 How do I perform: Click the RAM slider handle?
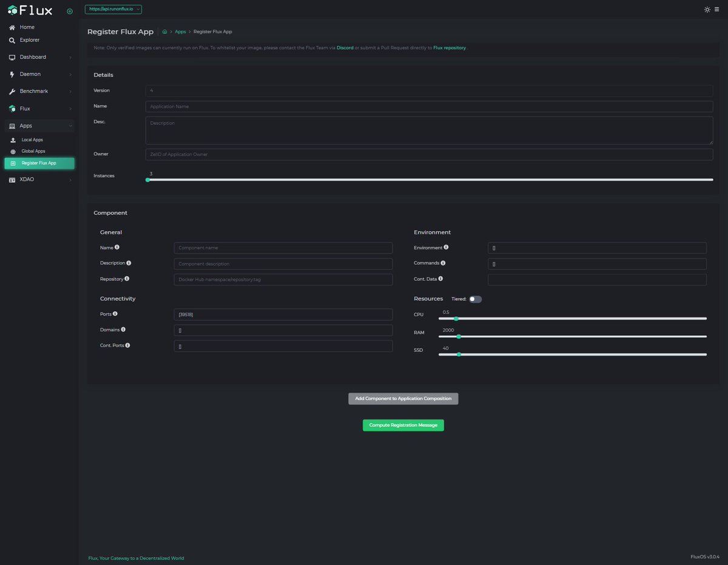pyautogui.click(x=459, y=336)
